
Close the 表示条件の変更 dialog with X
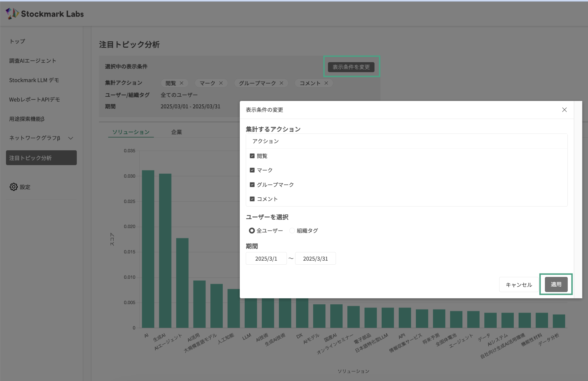(x=564, y=110)
